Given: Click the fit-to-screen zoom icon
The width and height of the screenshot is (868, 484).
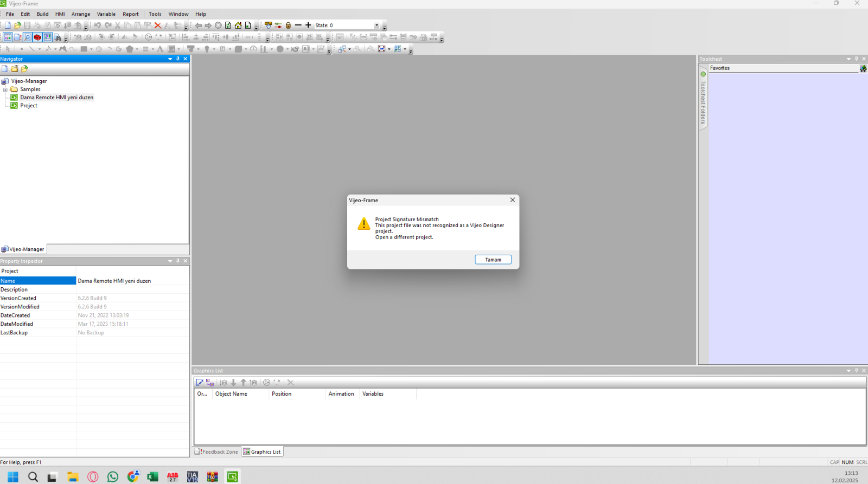Looking at the screenshot, I should click(382, 49).
